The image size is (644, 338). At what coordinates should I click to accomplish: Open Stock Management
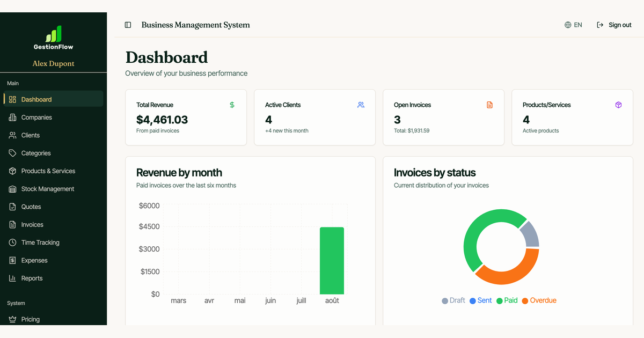53,189
